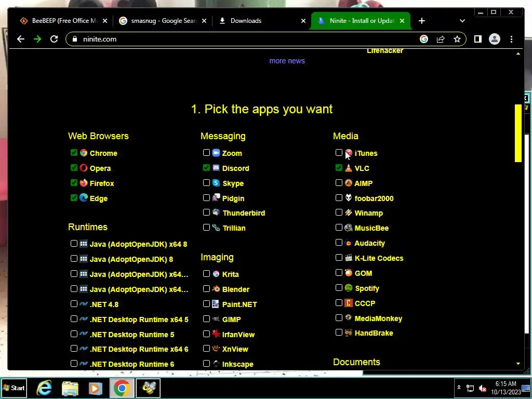Click the Skype app icon
Image resolution: width=532 pixels, height=399 pixels.
(x=216, y=183)
